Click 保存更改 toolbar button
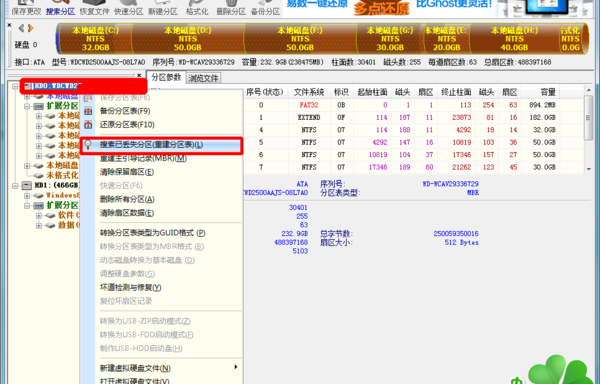Image resolution: width=600 pixels, height=384 pixels. (26, 8)
